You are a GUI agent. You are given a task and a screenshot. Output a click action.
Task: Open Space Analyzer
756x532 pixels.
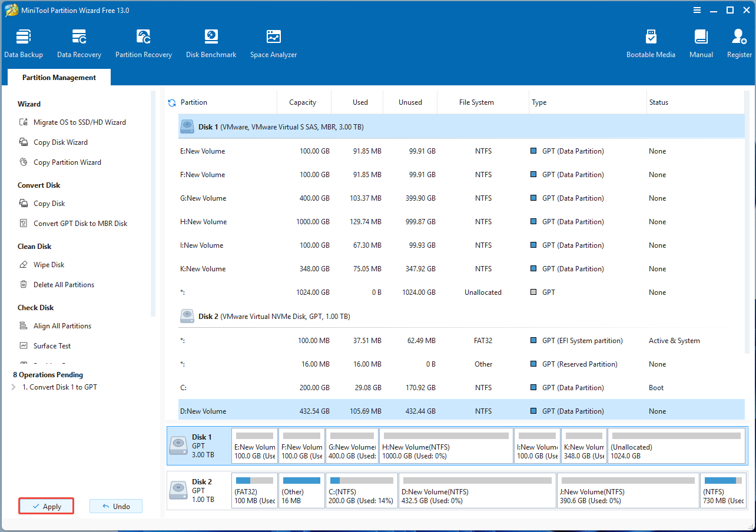tap(273, 42)
